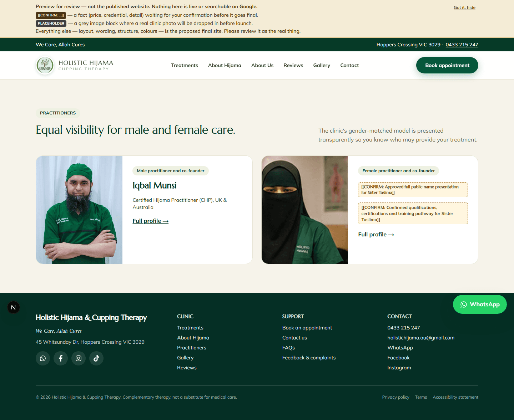The height and width of the screenshot is (420, 514).
Task: Open Contact in the main navigation
Action: [x=349, y=65]
